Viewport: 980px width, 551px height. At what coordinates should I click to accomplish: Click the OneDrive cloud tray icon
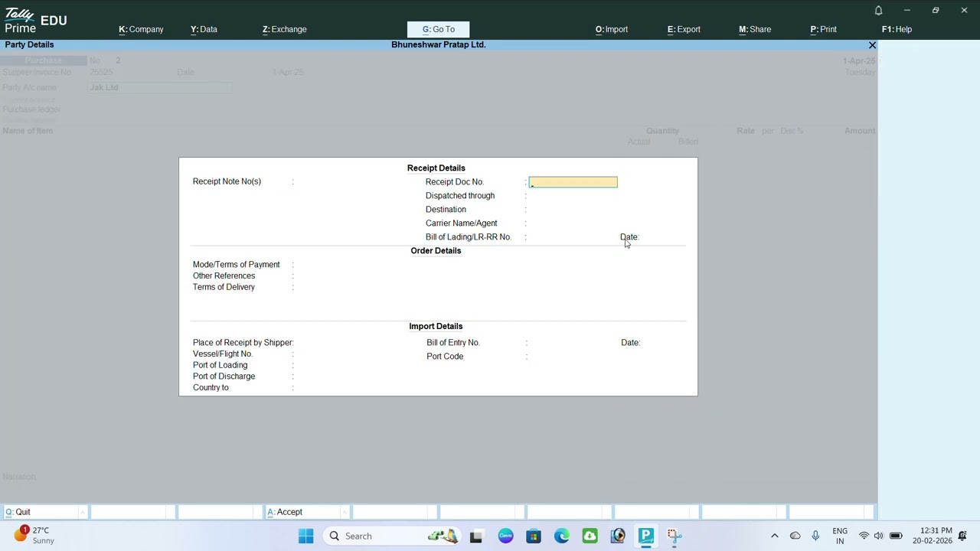point(795,536)
